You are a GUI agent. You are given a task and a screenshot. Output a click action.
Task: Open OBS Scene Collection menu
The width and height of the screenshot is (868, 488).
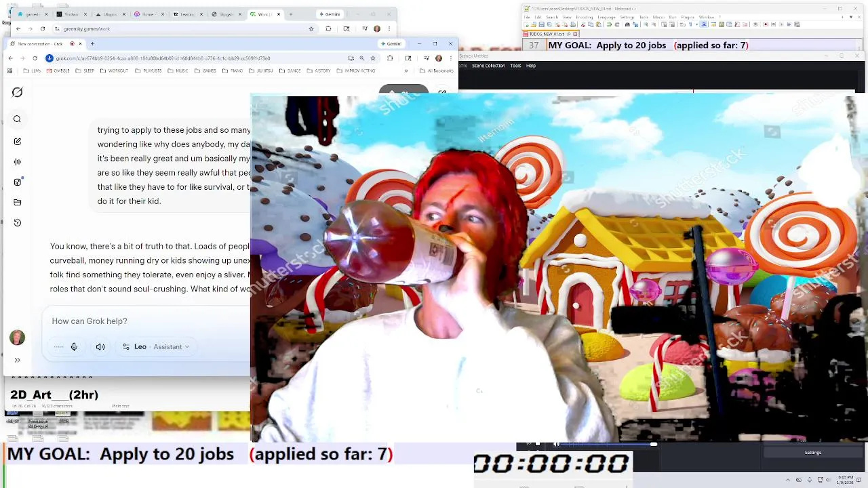488,66
